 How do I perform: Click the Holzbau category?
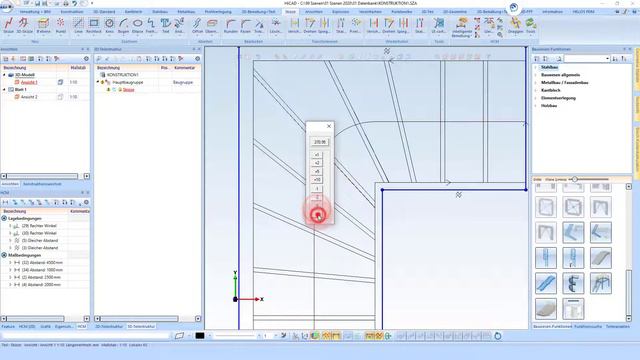click(549, 106)
